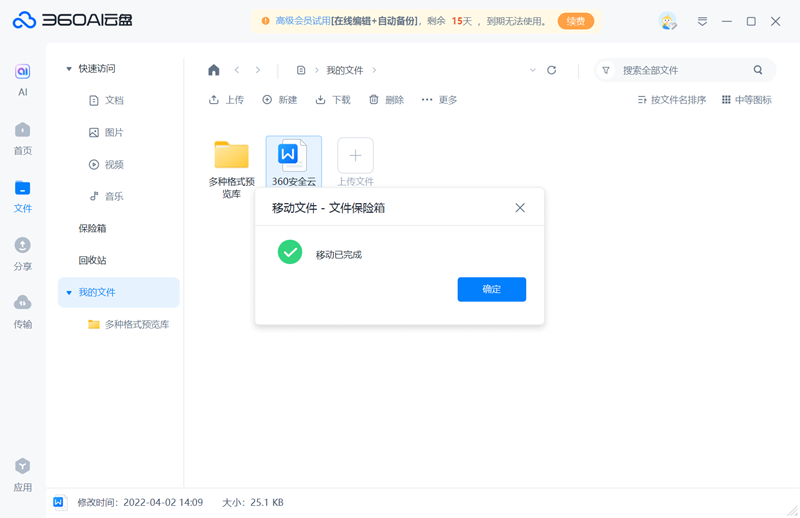The height and width of the screenshot is (518, 800).
Task: Select 回收站 in the sidebar
Action: tap(92, 260)
